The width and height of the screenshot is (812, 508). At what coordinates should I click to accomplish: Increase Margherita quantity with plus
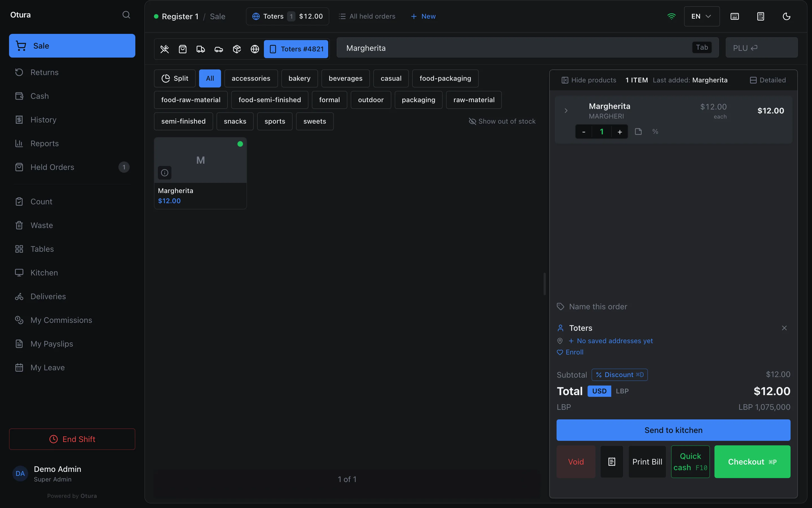coord(620,132)
